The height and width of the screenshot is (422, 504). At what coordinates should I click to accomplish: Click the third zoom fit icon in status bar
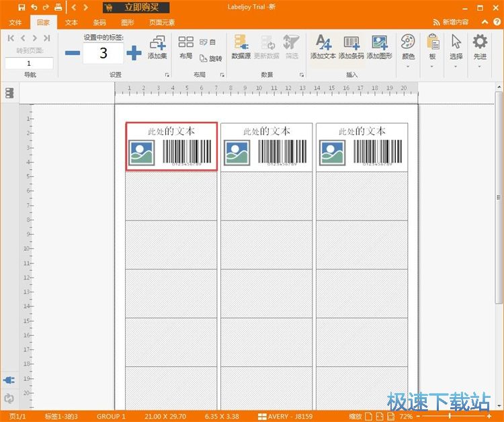click(x=390, y=417)
